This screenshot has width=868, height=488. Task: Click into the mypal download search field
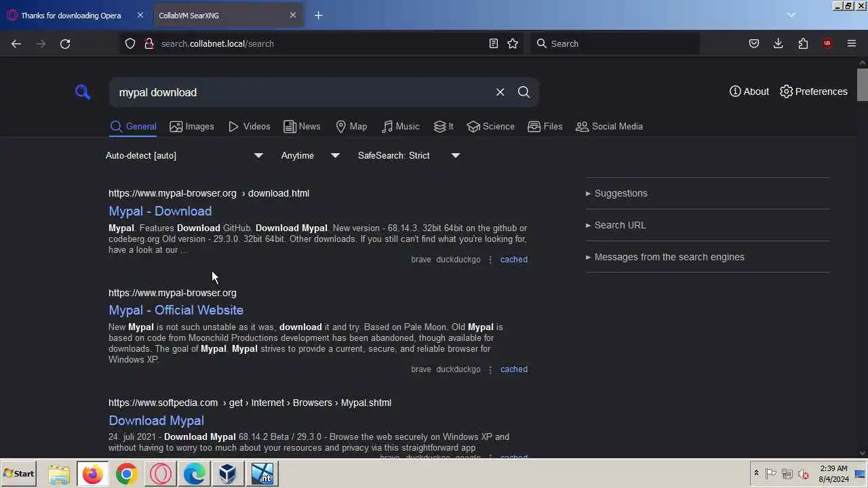pos(302,92)
